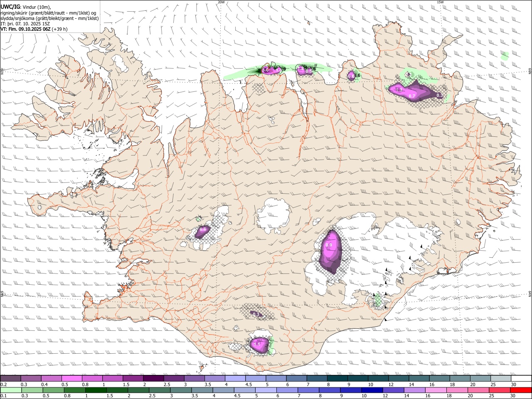Select the 'IT: þri. 07. 10. 2025 15Z' line

coord(25,24)
